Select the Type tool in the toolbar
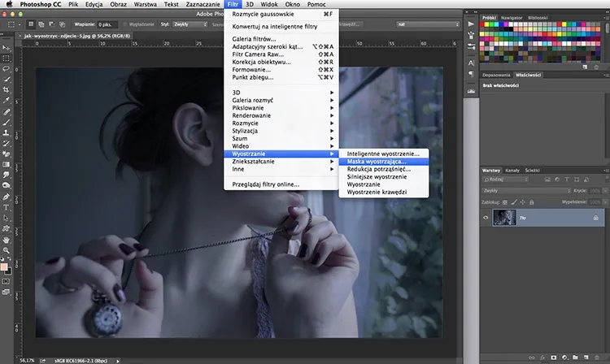Viewport: 610px width, 364px height. (x=7, y=207)
